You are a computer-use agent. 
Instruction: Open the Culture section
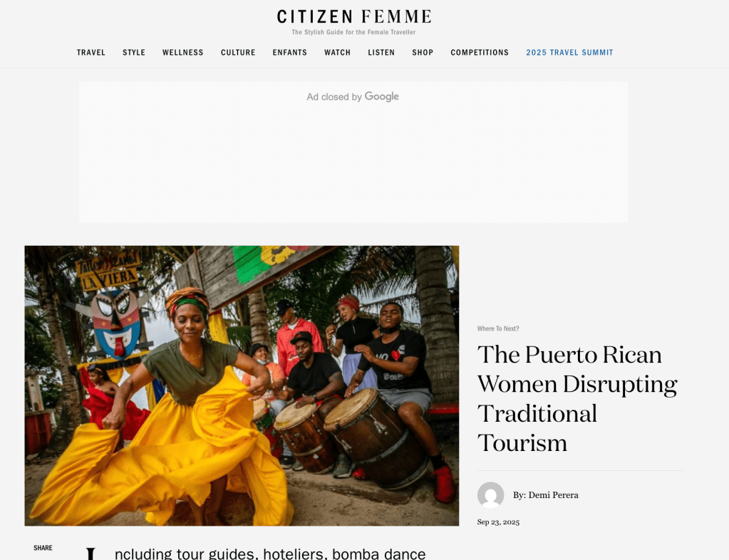(x=238, y=53)
